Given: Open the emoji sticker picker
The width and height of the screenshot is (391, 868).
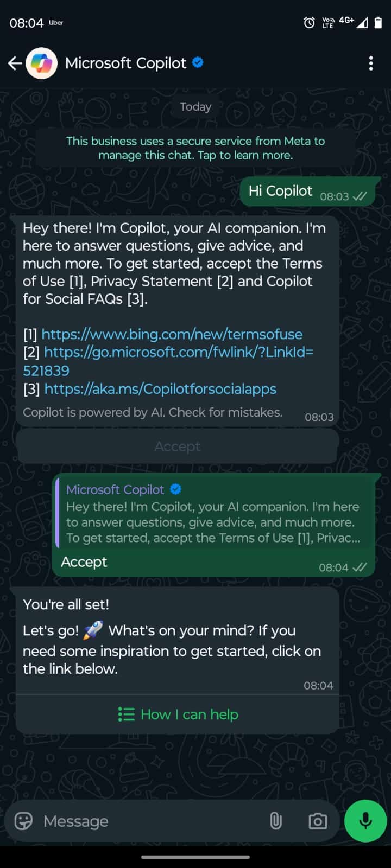Looking at the screenshot, I should click(23, 821).
